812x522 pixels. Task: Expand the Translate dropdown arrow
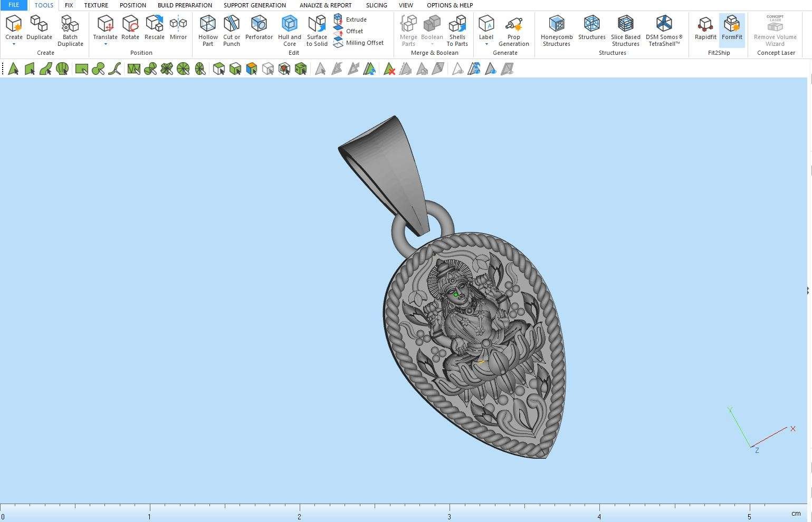(105, 44)
